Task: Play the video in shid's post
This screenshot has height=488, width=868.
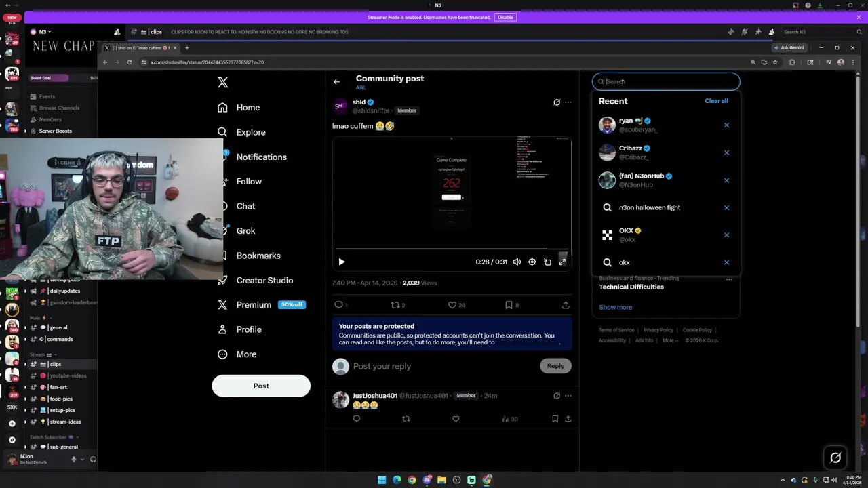Action: click(x=342, y=262)
